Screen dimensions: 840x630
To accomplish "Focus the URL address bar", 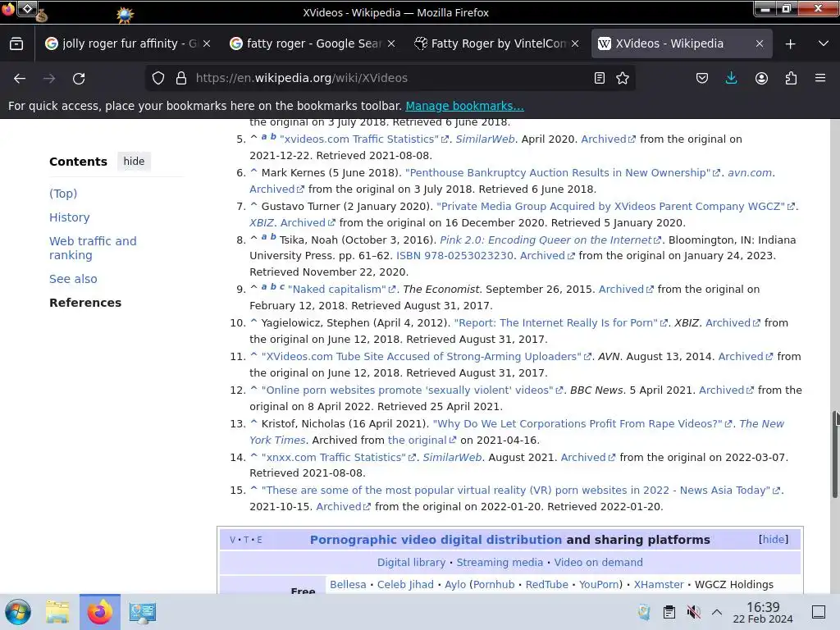I will [x=391, y=78].
